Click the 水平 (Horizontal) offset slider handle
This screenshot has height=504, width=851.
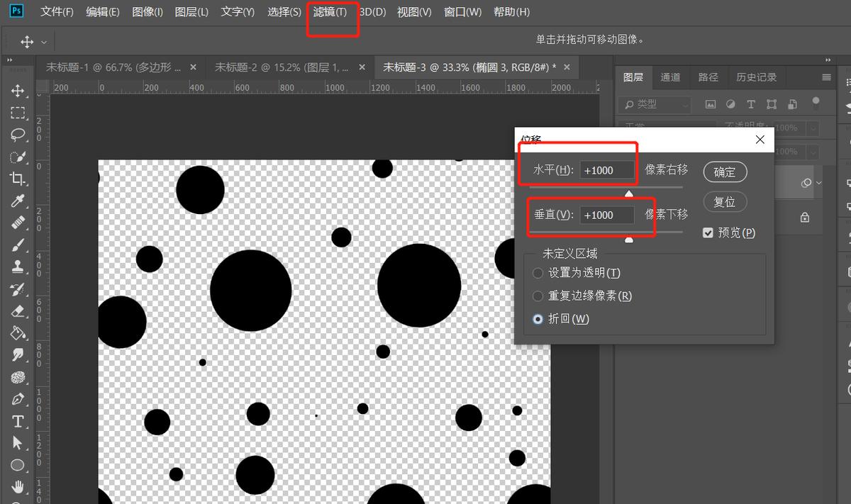pos(629,193)
